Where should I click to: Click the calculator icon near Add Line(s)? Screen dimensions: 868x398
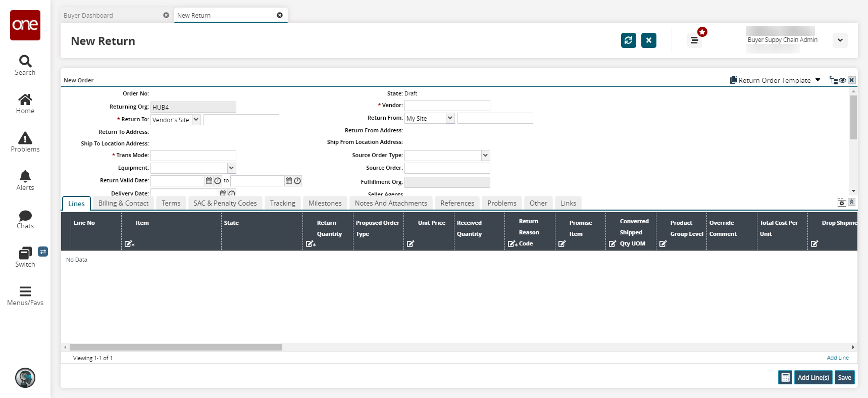tap(785, 377)
